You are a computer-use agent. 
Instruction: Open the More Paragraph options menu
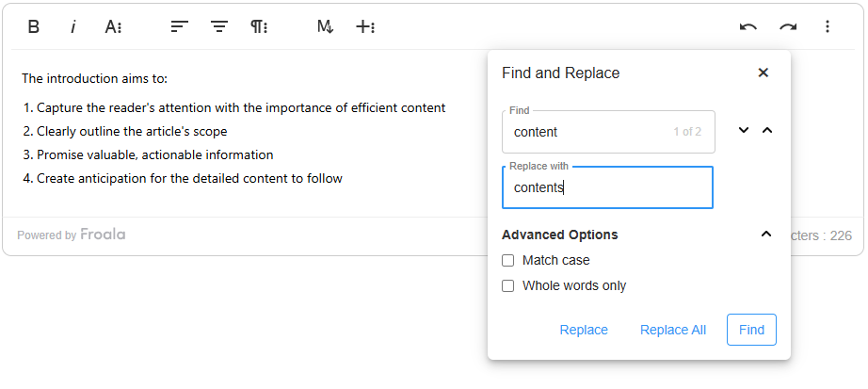click(x=259, y=26)
